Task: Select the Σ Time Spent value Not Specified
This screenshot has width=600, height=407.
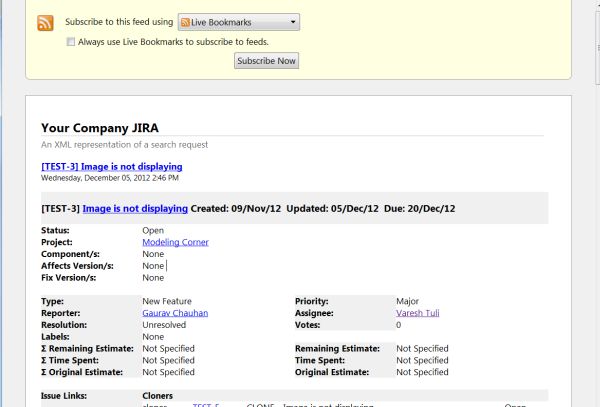Action: [x=168, y=360]
